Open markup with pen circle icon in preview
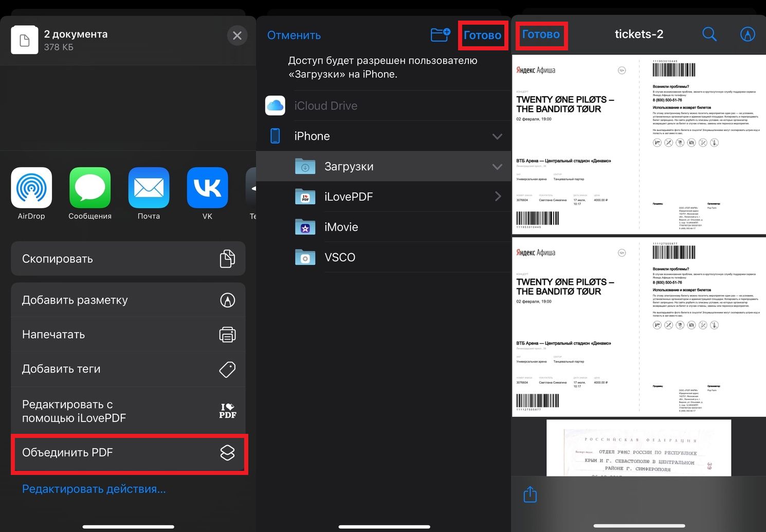Image resolution: width=766 pixels, height=532 pixels. tap(747, 34)
